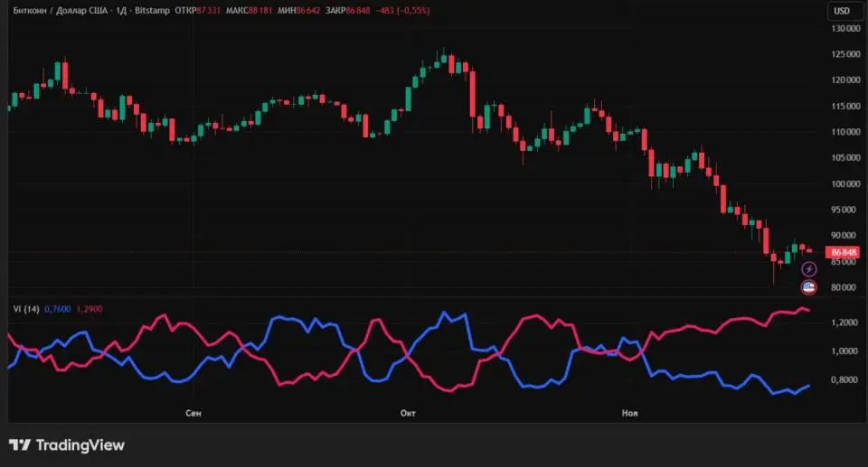The image size is (868, 467).
Task: Click the purple lightning bolt icon
Action: [x=809, y=269]
